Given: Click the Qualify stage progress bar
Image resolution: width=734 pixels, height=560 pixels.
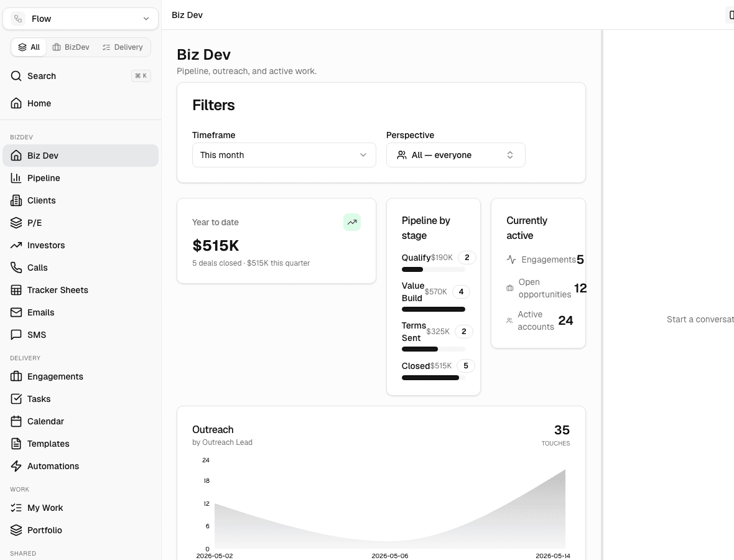Looking at the screenshot, I should [434, 269].
